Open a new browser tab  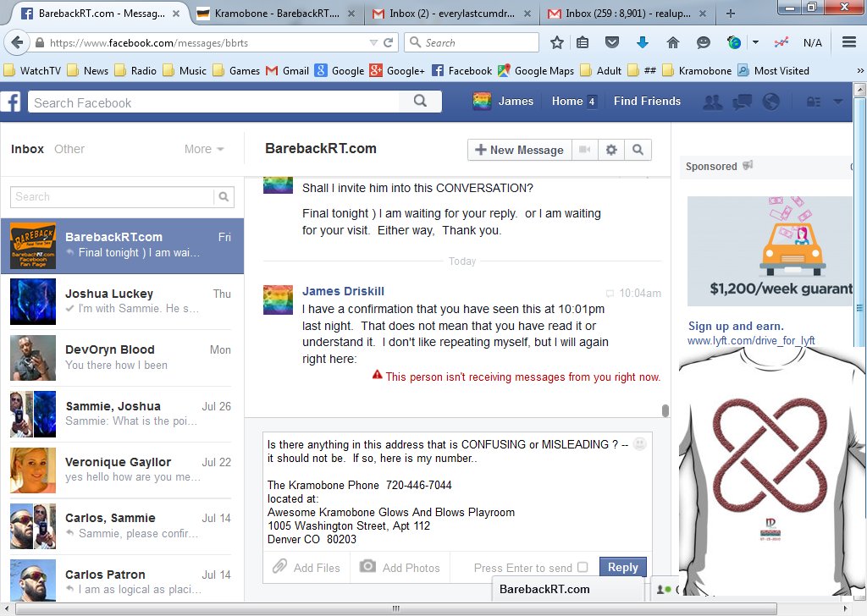tap(731, 14)
